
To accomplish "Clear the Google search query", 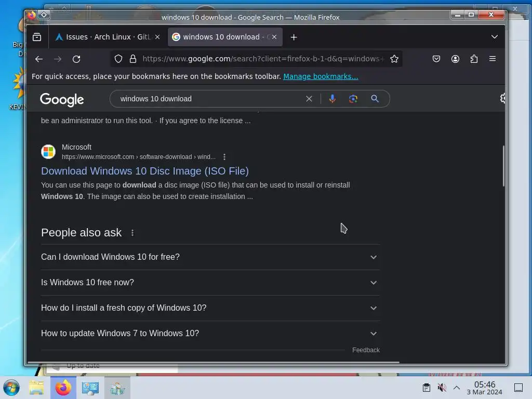I will pyautogui.click(x=309, y=99).
